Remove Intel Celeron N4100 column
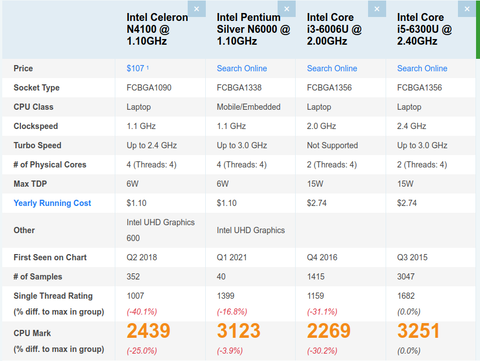This screenshot has height=361, width=480. click(197, 9)
